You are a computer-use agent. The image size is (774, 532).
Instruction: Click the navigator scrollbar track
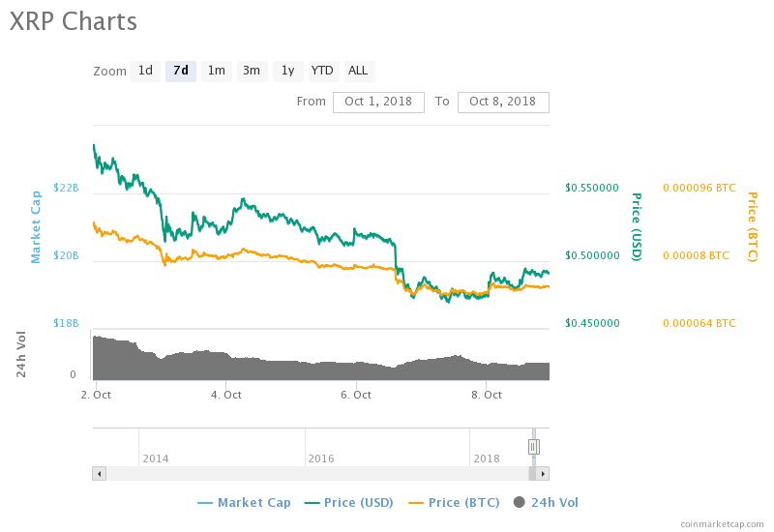[317, 474]
